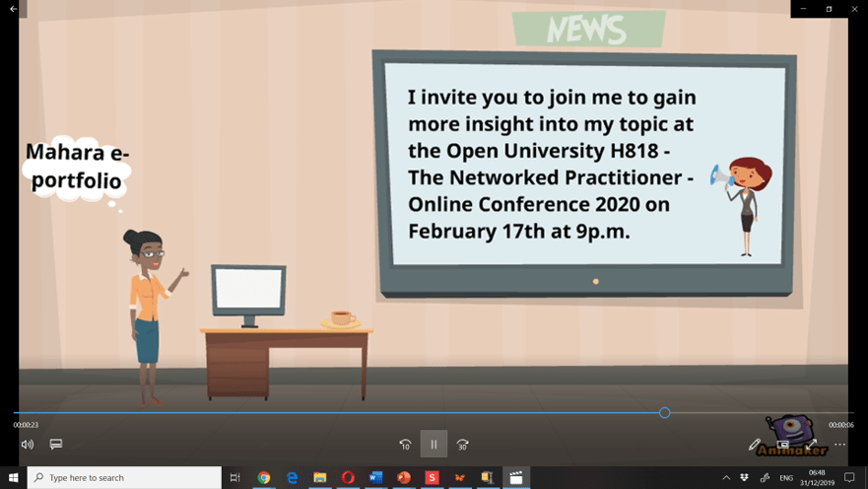
Task: Skip forward 30 seconds
Action: tap(462, 445)
